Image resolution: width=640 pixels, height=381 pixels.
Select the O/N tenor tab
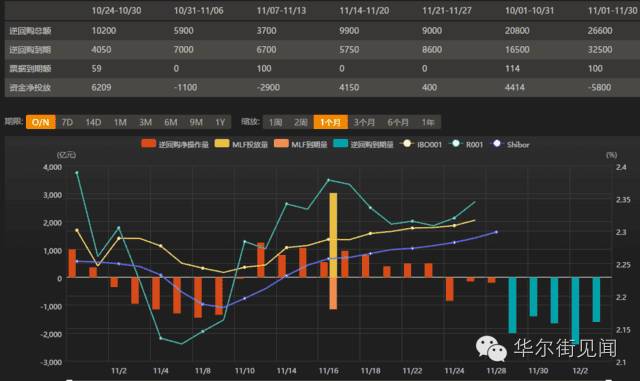[x=41, y=122]
